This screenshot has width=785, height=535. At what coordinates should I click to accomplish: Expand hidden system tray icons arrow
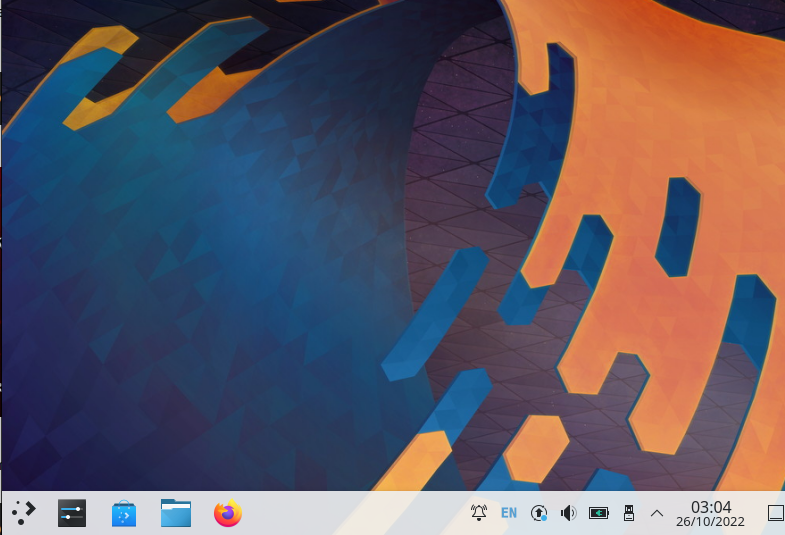tap(657, 513)
